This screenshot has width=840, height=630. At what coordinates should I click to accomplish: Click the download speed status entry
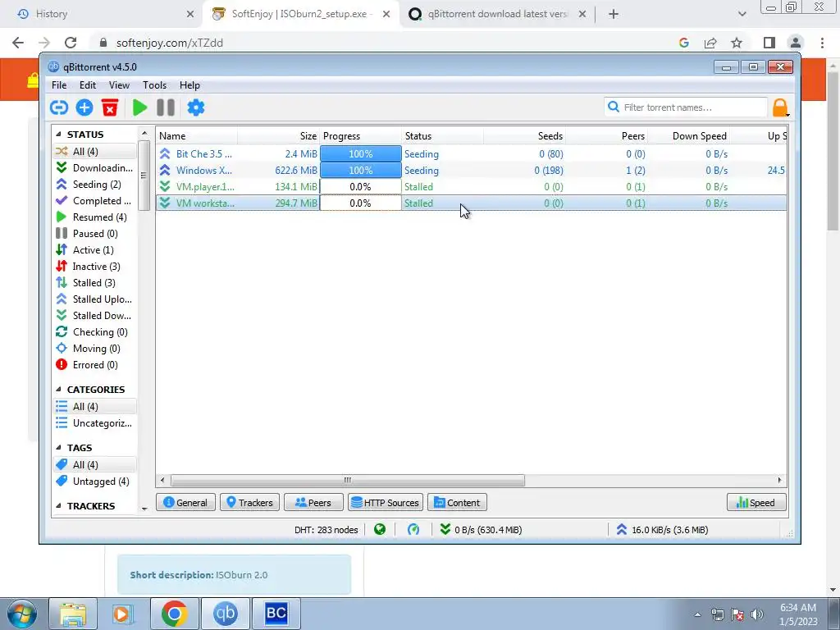point(481,530)
